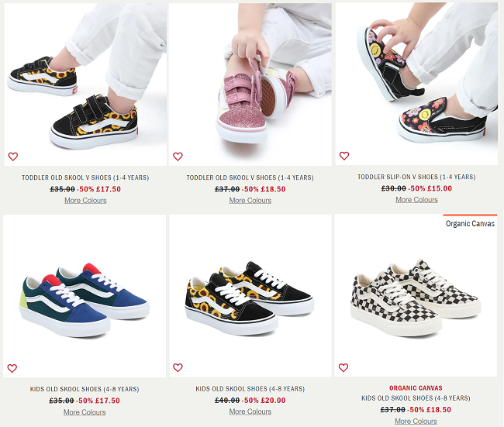Show More Colours for £35.00 kids Old Skool
The height and width of the screenshot is (427, 504).
point(85,412)
